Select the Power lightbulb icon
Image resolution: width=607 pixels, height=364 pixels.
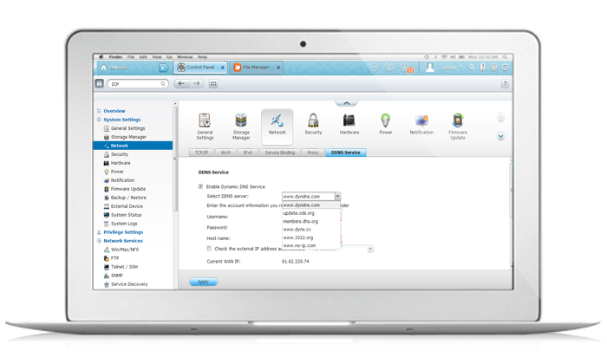[385, 126]
